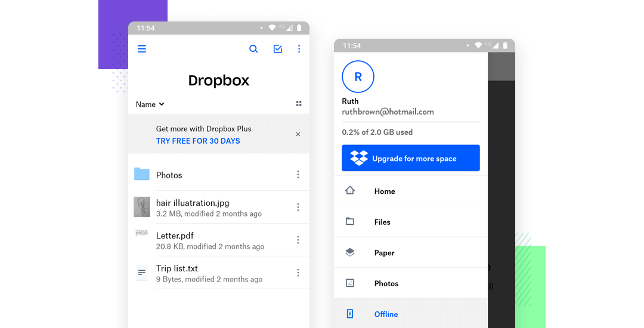Open options for Trip list.txt
Viewport: 644px width, 328px height.
coord(298,273)
